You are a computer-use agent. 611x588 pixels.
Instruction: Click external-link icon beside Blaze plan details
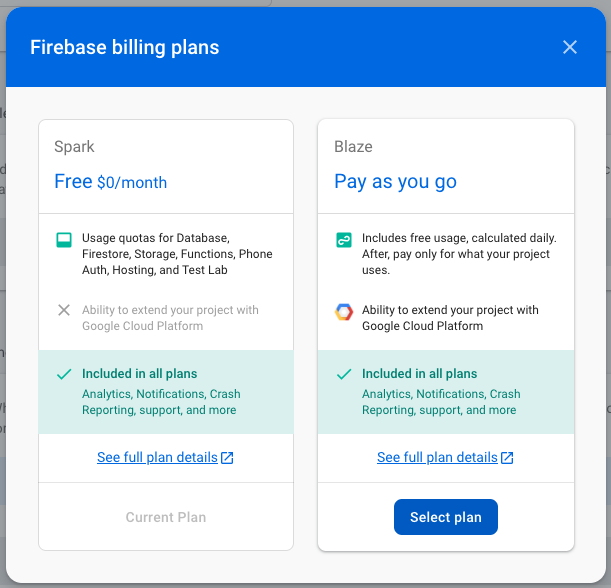point(507,457)
